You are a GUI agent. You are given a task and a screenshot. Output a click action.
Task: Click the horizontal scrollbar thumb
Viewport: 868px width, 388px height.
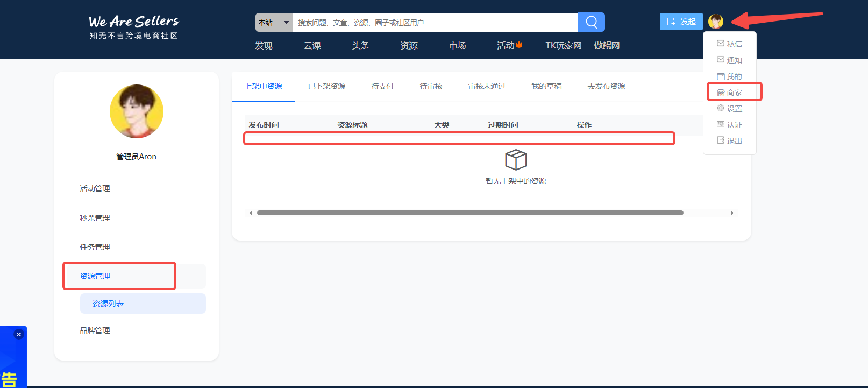click(x=469, y=213)
